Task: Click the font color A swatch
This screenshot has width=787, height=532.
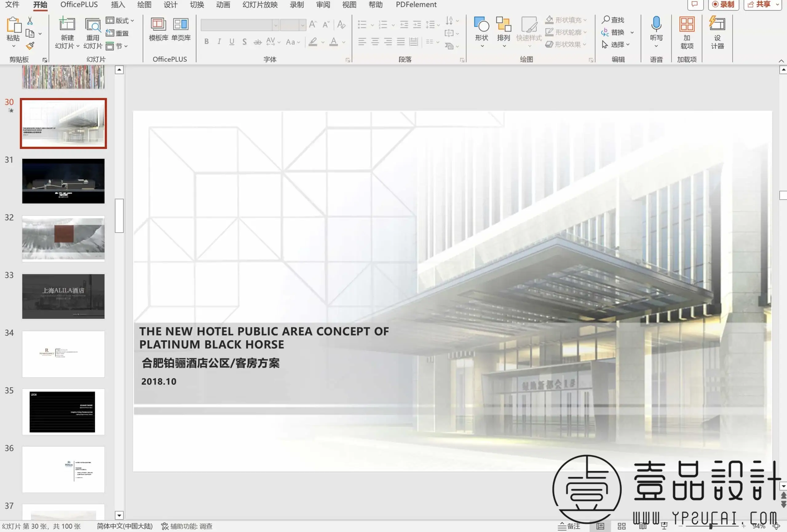Action: coord(334,42)
